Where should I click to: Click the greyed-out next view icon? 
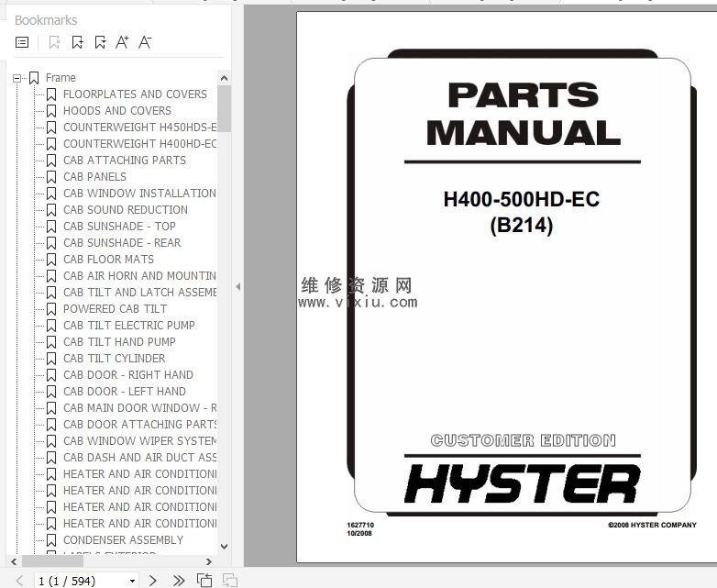[x=229, y=581]
